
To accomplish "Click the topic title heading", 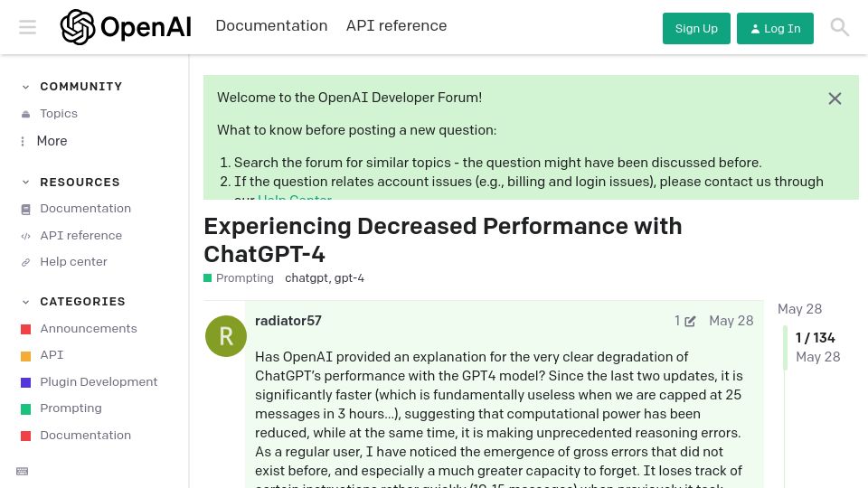I will coord(443,240).
